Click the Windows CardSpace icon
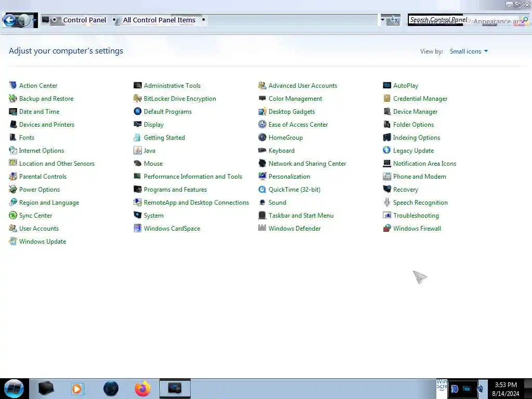 click(137, 229)
